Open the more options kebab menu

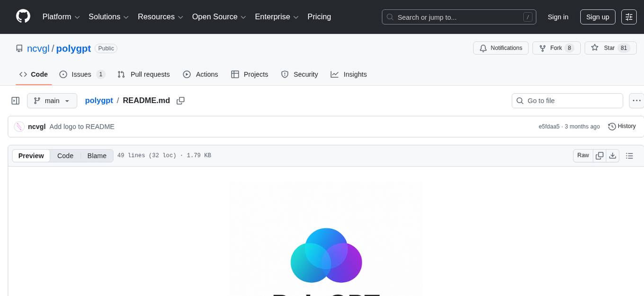pyautogui.click(x=636, y=100)
